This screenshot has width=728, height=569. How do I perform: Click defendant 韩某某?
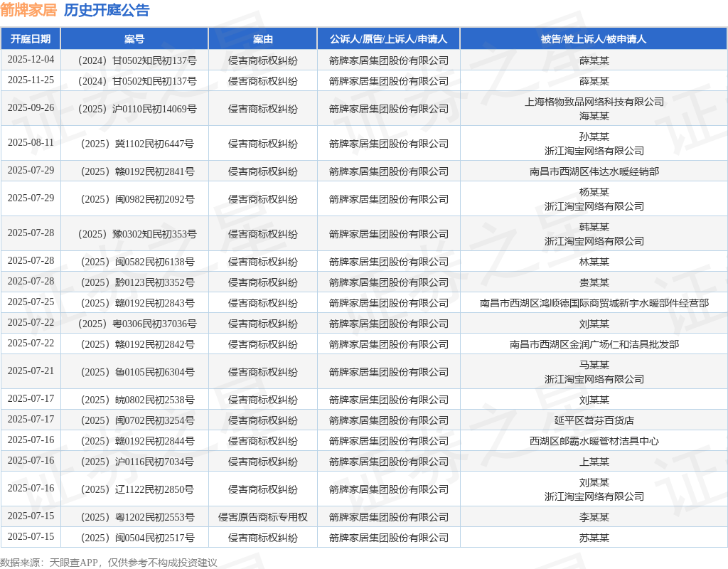click(x=594, y=227)
